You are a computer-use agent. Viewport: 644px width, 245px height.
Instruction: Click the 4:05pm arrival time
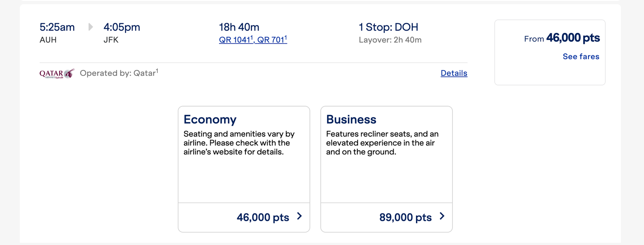pos(122,27)
